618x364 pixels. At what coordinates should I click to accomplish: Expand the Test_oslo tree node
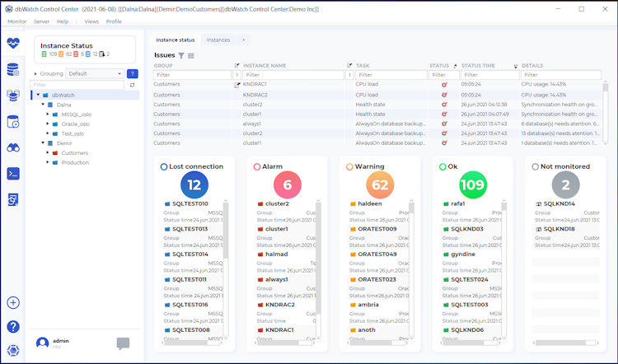(48, 133)
